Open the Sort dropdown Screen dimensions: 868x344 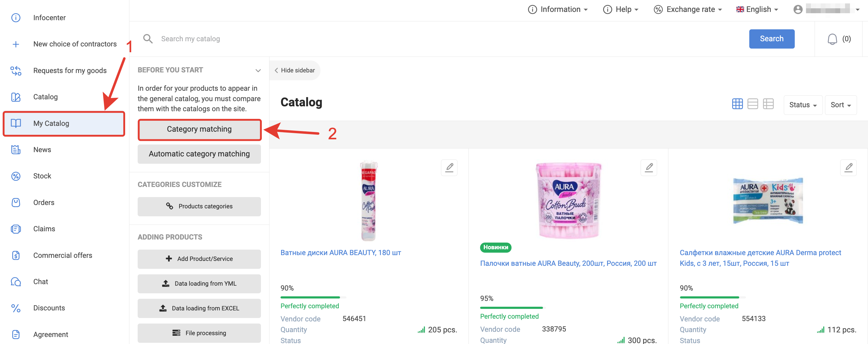(x=840, y=105)
